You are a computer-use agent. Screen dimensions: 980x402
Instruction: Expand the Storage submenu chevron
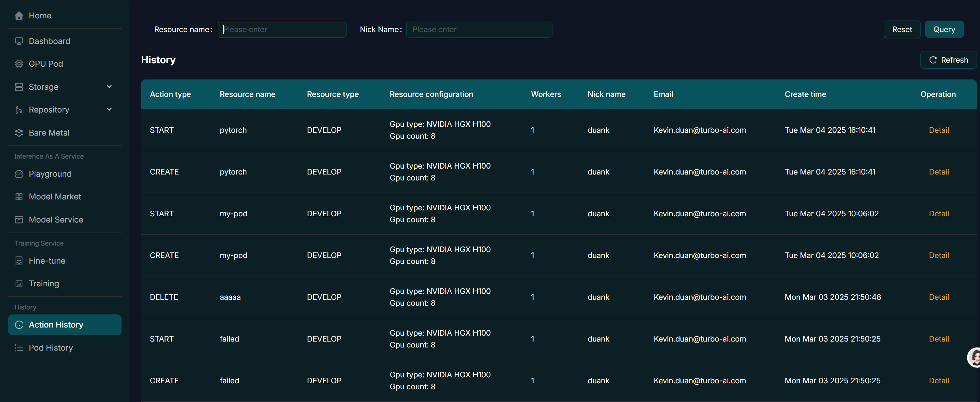tap(109, 87)
